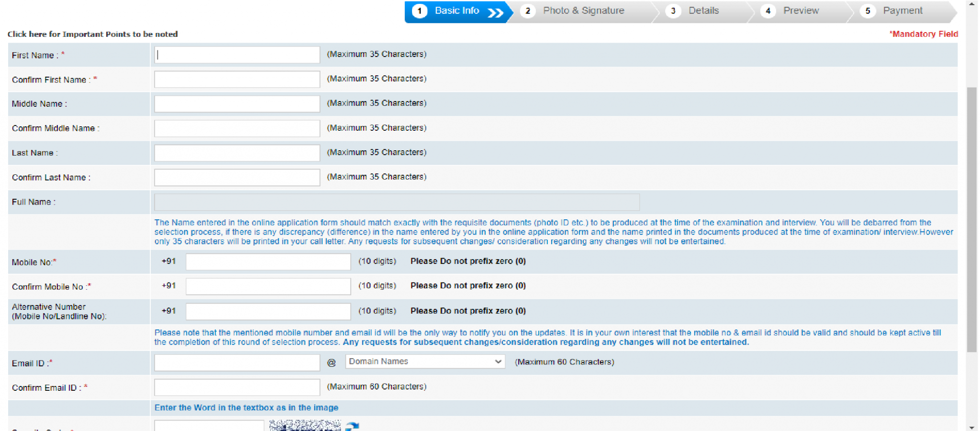The image size is (980, 431).
Task: Open the Domain Names dropdown
Action: 425,362
